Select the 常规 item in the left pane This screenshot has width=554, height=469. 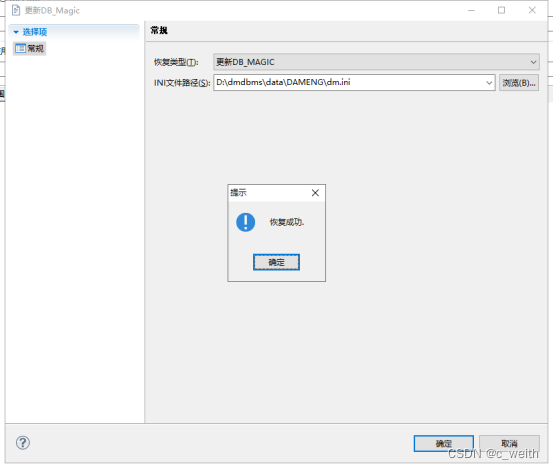click(30, 48)
